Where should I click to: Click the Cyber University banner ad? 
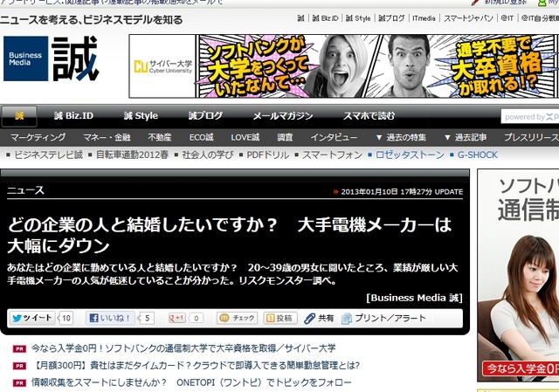pos(343,66)
